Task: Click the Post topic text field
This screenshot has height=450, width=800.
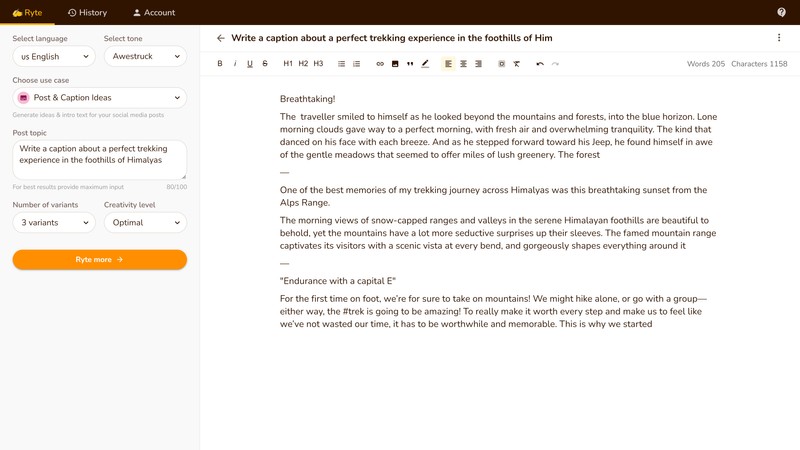Action: click(100, 159)
